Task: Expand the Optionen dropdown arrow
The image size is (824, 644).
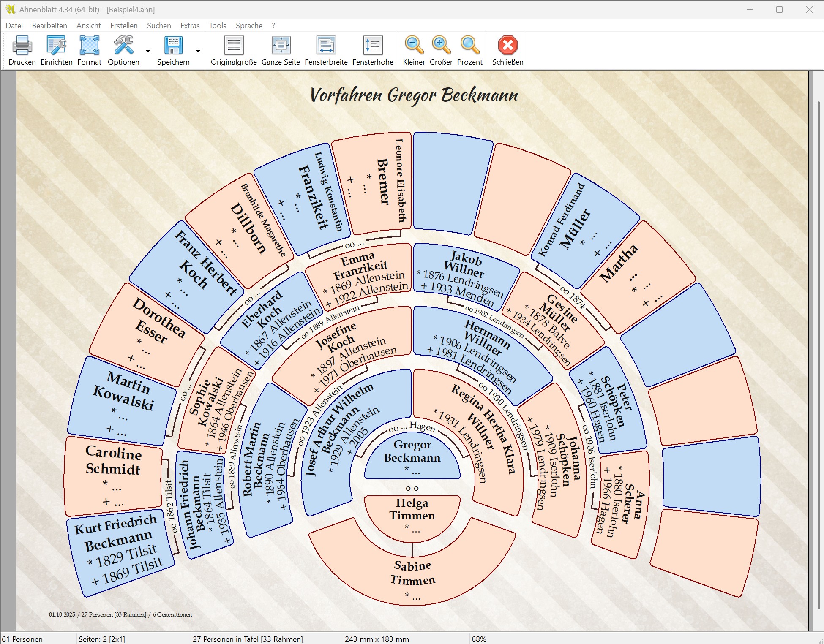Action: (x=148, y=51)
